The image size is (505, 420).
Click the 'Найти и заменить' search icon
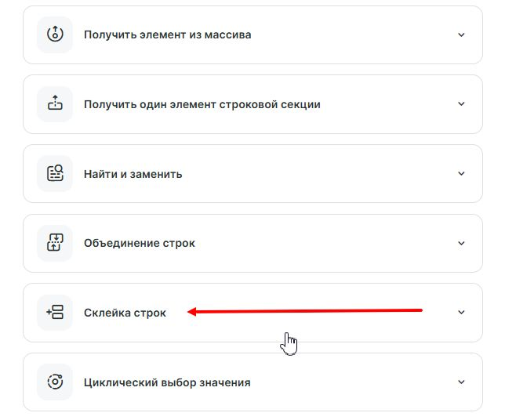pyautogui.click(x=55, y=174)
